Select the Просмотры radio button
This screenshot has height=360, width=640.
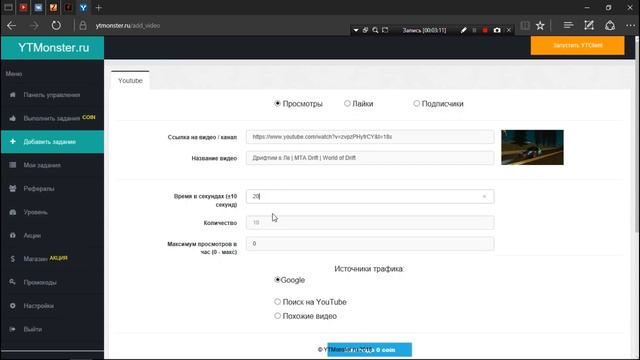(x=278, y=104)
